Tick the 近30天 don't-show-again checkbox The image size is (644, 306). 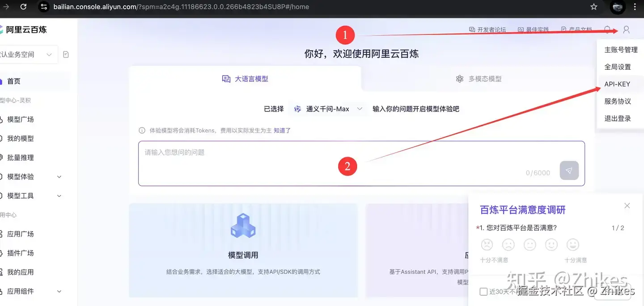pos(483,292)
